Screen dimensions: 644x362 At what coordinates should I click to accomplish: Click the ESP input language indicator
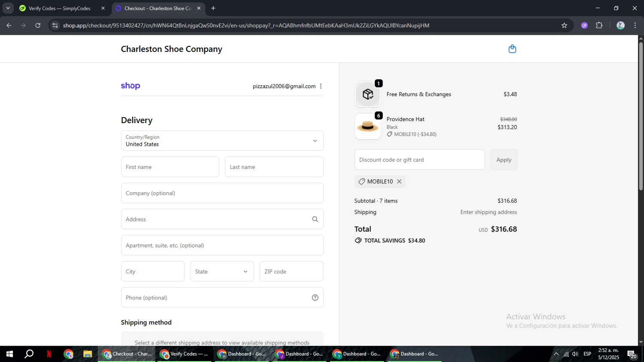[587, 354]
